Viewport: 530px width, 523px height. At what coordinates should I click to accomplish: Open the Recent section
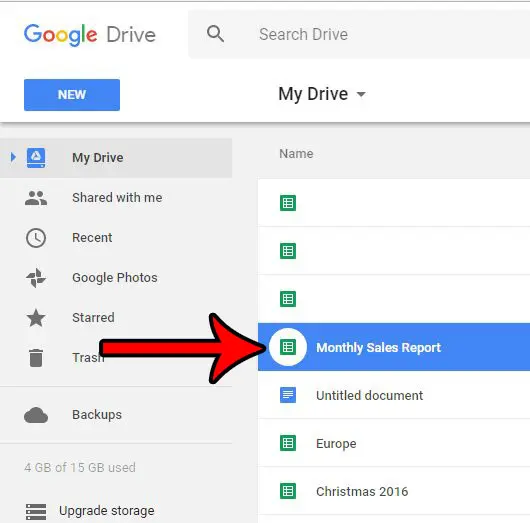92,238
